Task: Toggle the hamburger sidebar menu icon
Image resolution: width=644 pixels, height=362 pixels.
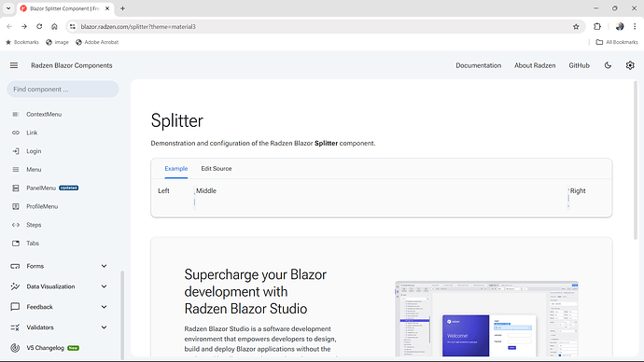Action: (14, 65)
